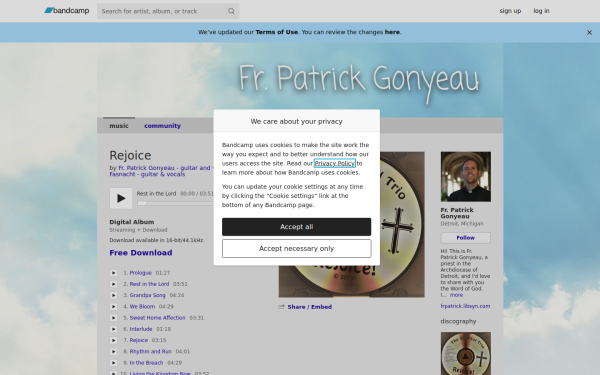The width and height of the screenshot is (600, 375).
Task: Click the share arrow icon beside Share / Embed
Action: click(x=282, y=307)
